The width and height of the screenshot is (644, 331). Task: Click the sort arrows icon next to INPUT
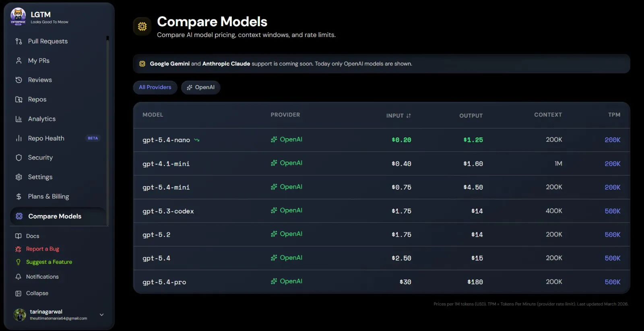409,116
